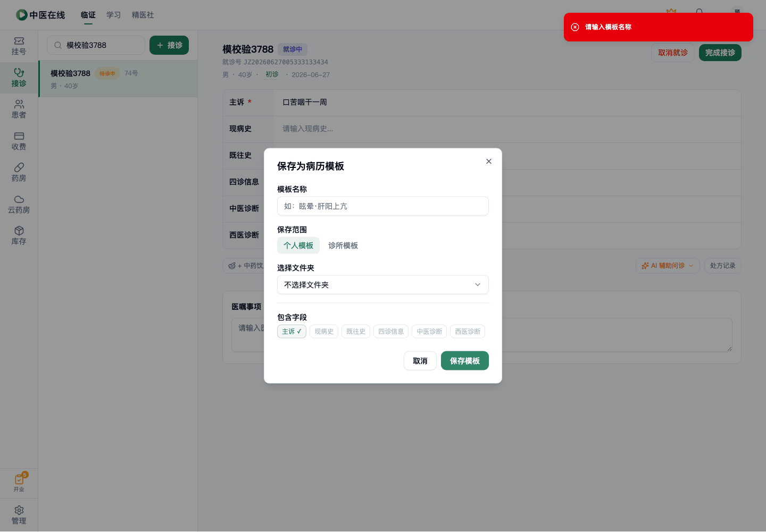Toggle the 既往史 field chip
Viewport: 766px width, 532px height.
pos(356,332)
